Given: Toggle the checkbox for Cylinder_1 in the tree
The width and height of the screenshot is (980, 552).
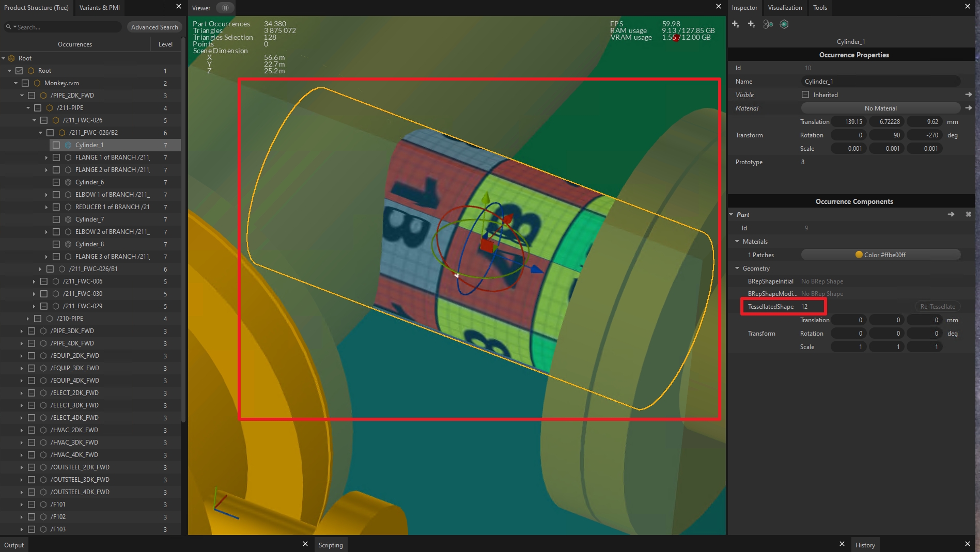Looking at the screenshot, I should coord(56,145).
